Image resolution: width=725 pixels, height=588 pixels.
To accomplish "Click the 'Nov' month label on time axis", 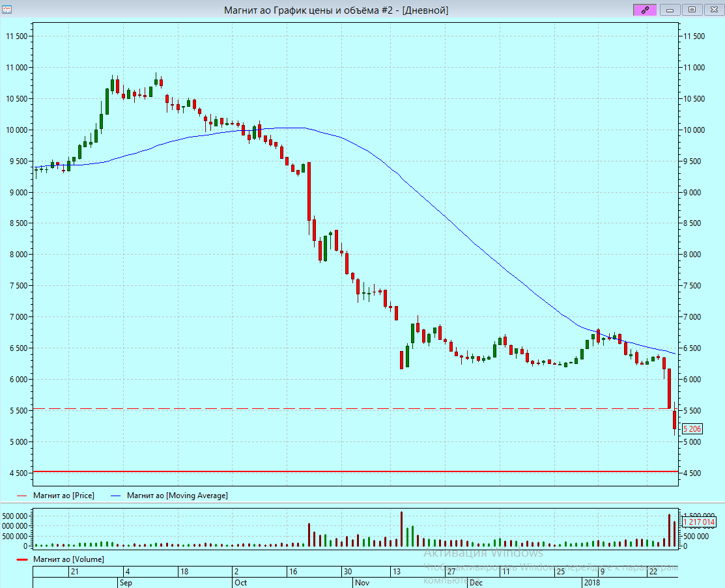I will click(x=362, y=583).
